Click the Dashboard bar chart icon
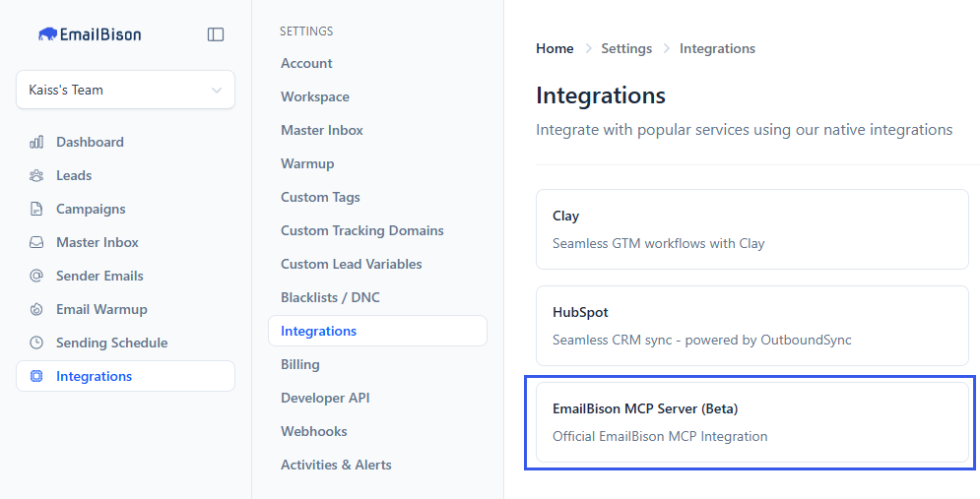The height and width of the screenshot is (499, 980). pos(36,142)
